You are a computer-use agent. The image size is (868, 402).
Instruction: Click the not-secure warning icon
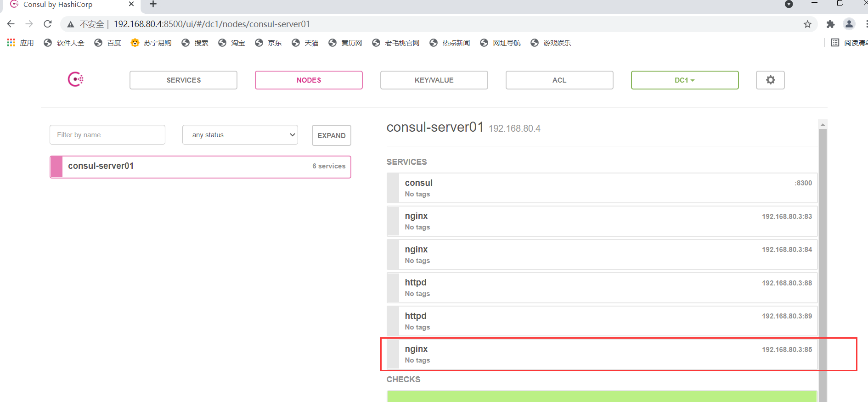(71, 24)
